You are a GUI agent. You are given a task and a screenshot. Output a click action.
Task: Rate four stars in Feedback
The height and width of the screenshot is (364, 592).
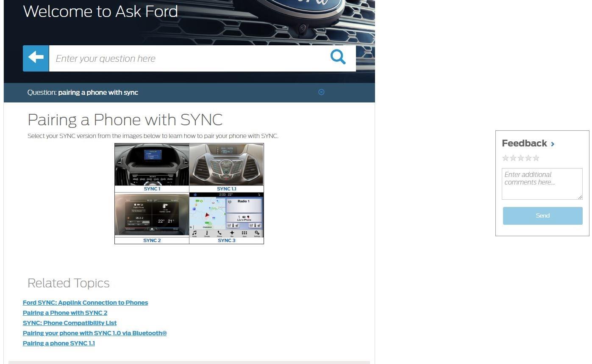[528, 158]
